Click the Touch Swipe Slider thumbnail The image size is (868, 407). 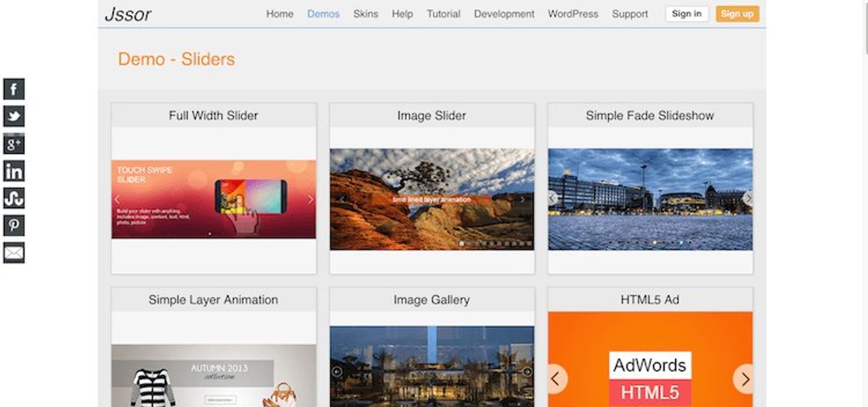[214, 199]
